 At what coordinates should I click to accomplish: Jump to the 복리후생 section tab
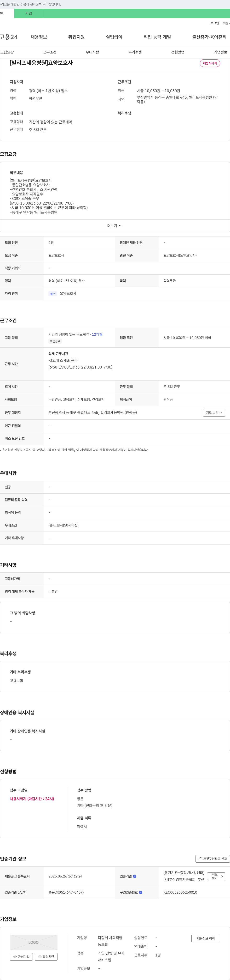(x=135, y=52)
